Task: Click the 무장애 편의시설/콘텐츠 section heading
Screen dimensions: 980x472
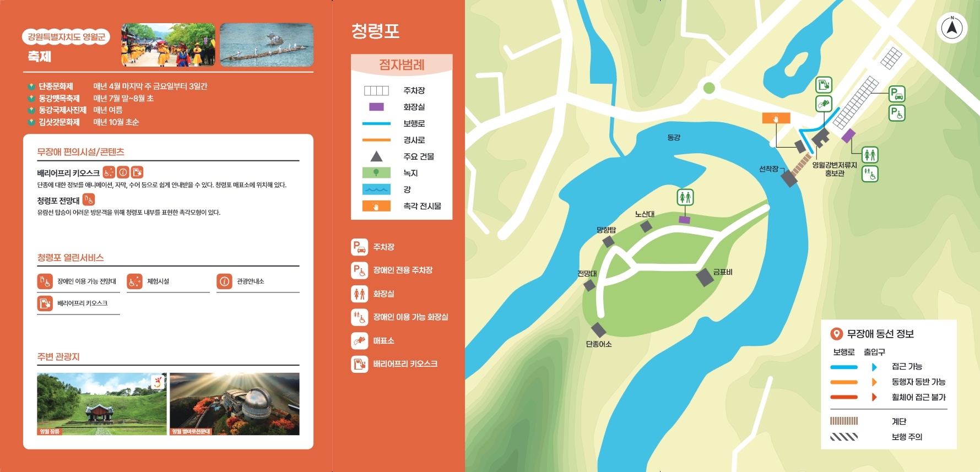Action: tap(80, 151)
